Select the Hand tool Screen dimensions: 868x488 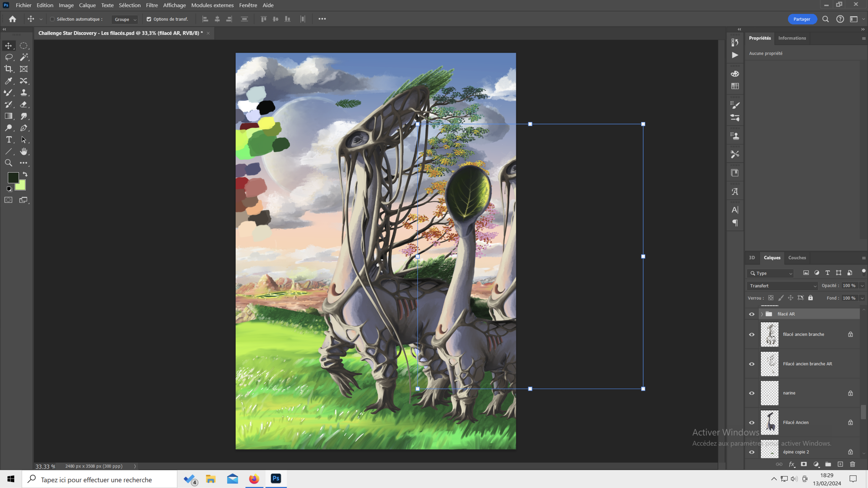tap(24, 151)
